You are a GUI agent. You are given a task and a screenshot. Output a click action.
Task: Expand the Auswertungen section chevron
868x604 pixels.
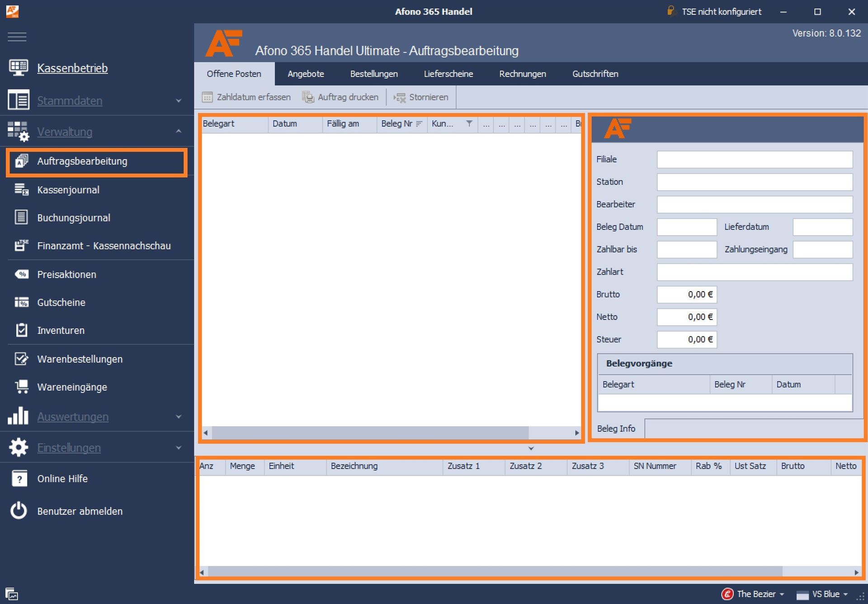pos(179,416)
